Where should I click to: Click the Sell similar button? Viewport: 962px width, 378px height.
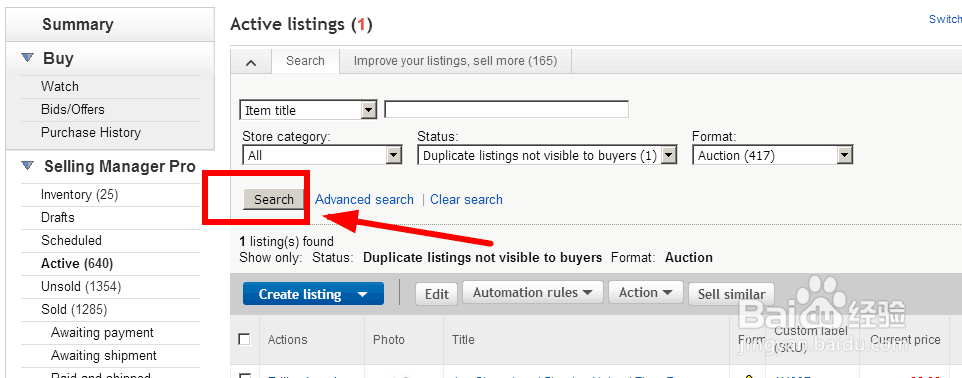731,294
